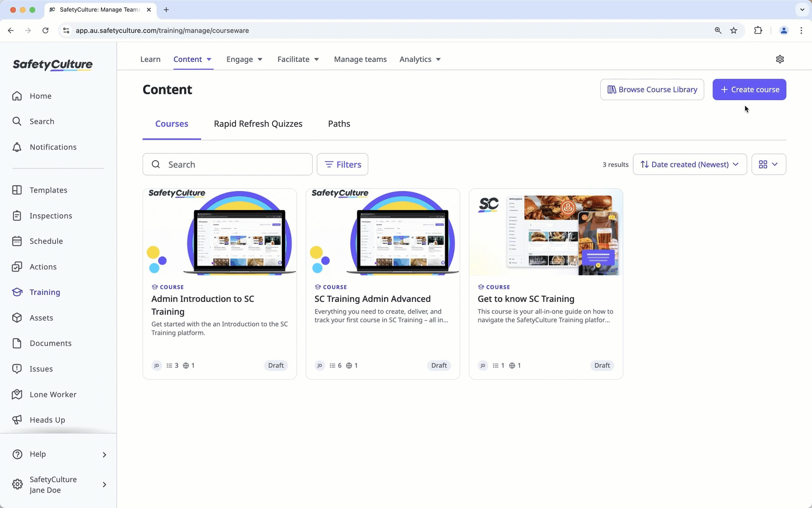Click 'Get started with the an Introduction' description

[219, 329]
